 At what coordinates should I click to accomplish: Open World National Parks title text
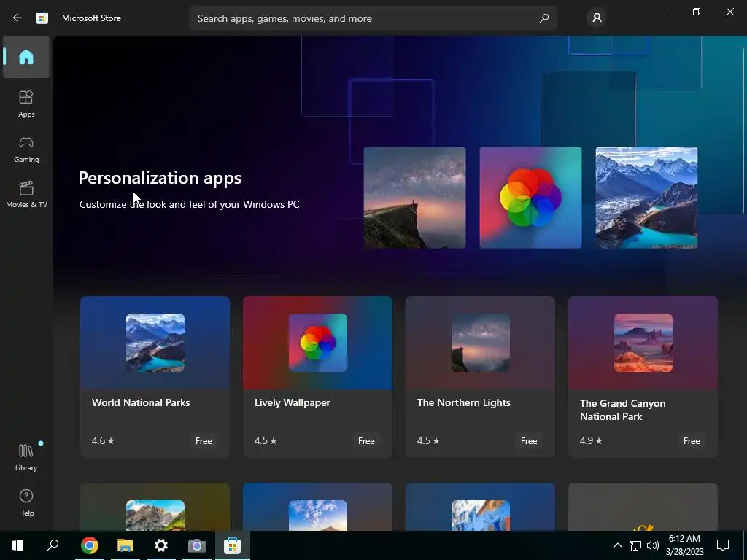point(141,402)
